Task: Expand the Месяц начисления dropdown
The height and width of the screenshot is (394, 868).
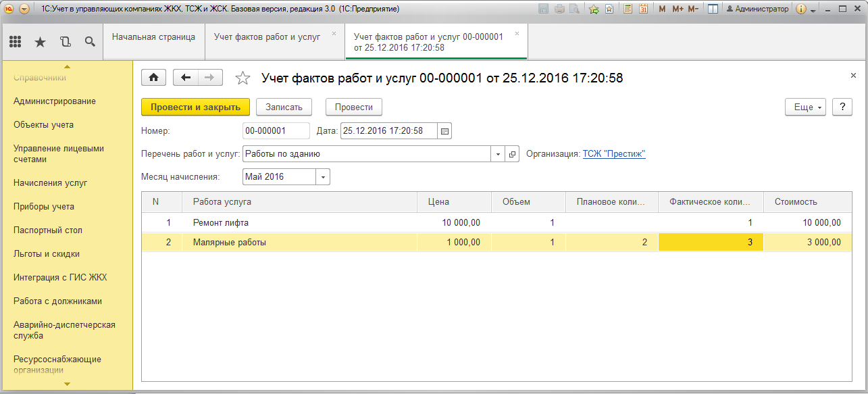Action: (323, 177)
